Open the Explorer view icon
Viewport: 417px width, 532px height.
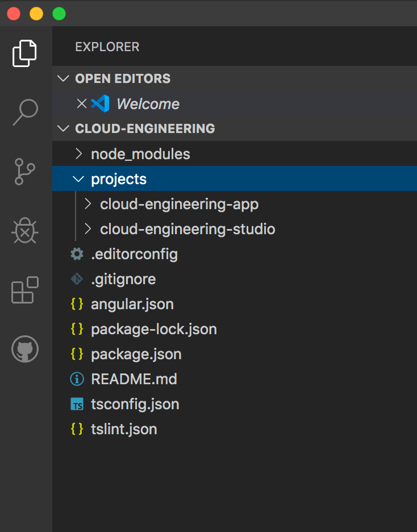pyautogui.click(x=25, y=53)
